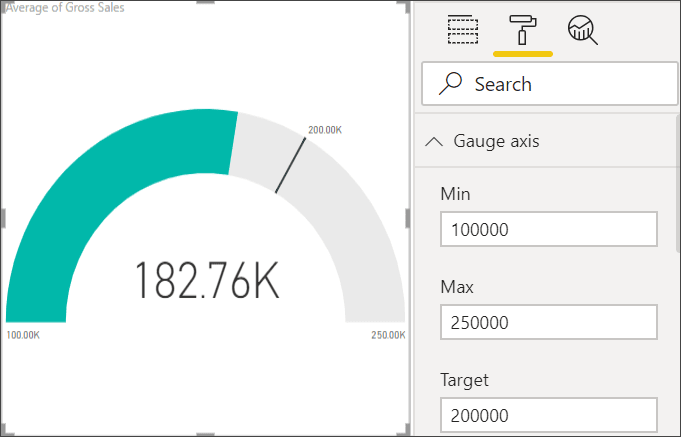Click the Target input field showing 200000
The image size is (681, 437).
549,415
